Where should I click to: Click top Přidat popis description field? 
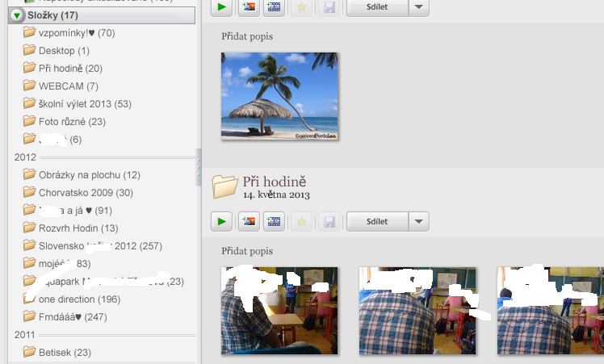point(247,36)
